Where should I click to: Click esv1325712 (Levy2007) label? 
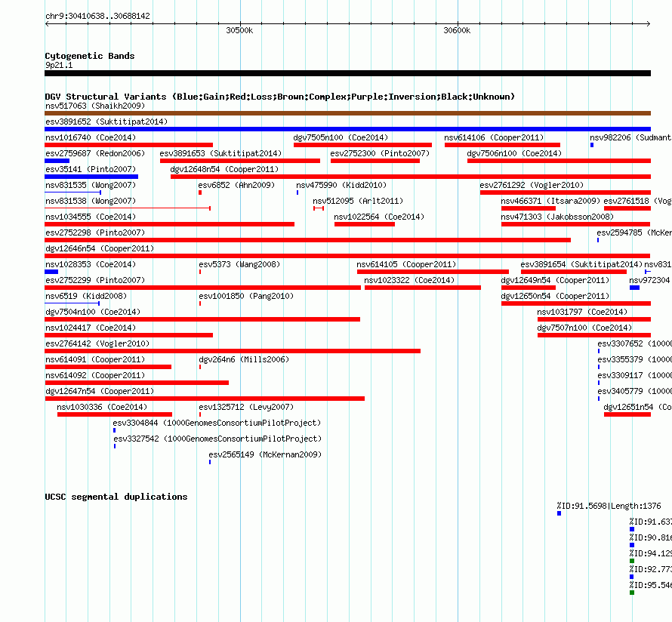(246, 407)
